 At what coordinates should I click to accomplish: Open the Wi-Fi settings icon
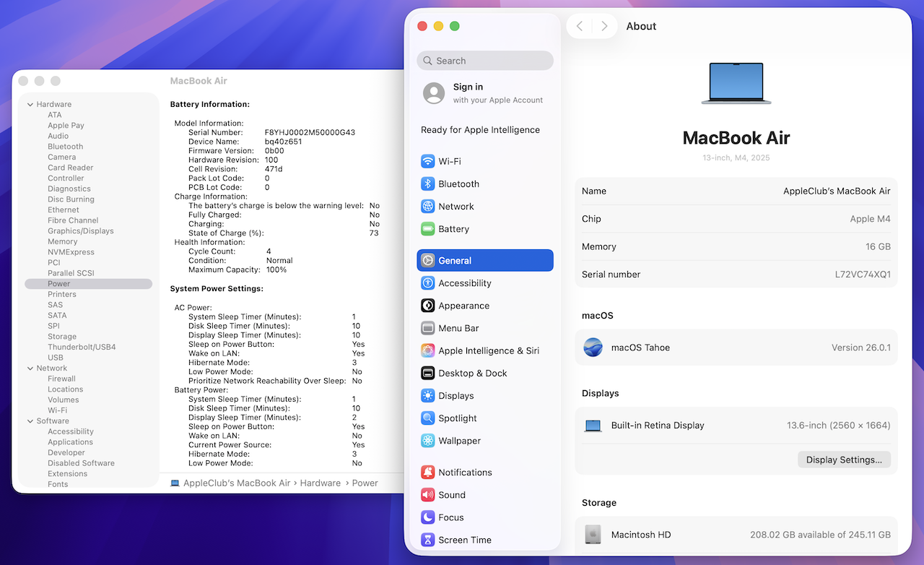click(427, 161)
